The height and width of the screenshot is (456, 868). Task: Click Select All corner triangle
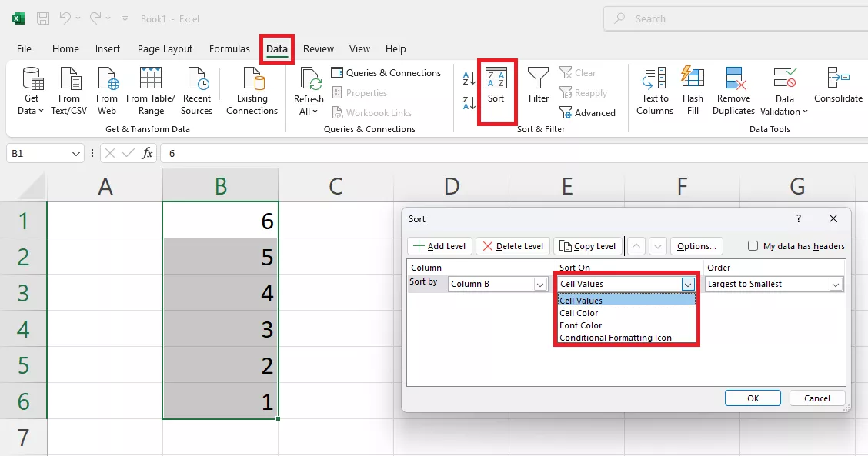31,187
